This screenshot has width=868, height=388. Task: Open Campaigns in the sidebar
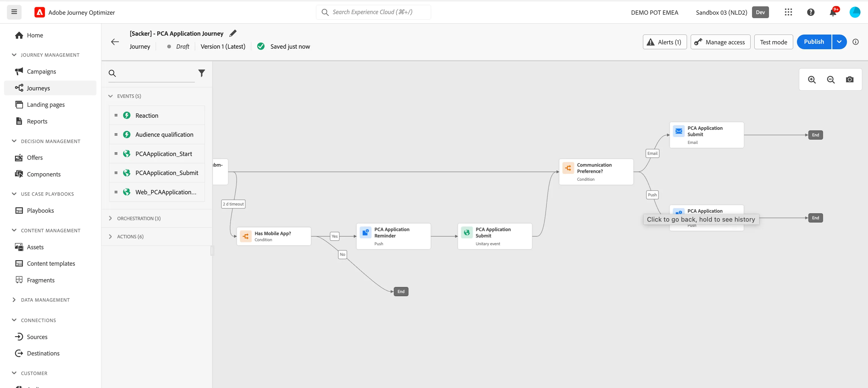[50, 71]
